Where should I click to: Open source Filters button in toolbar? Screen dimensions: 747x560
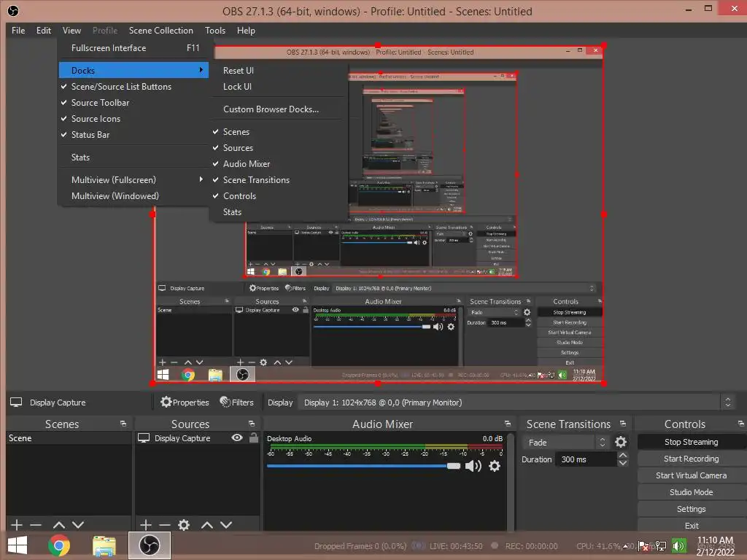click(237, 402)
